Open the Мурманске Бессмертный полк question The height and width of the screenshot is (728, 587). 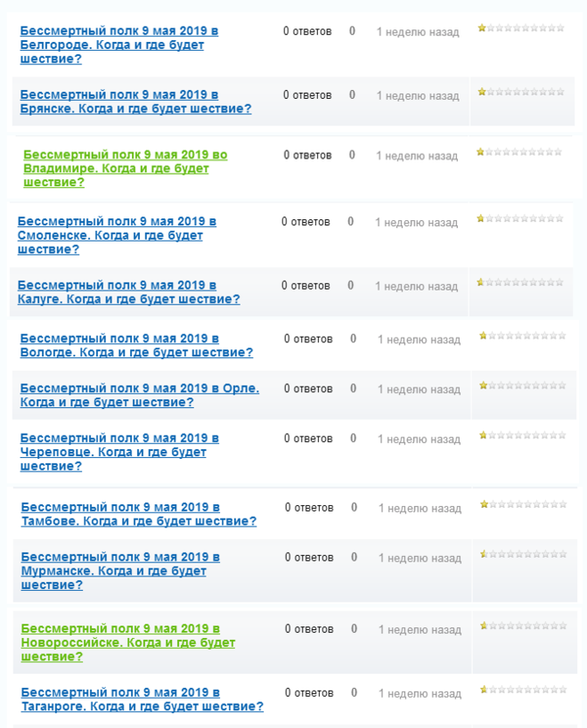pyautogui.click(x=120, y=570)
